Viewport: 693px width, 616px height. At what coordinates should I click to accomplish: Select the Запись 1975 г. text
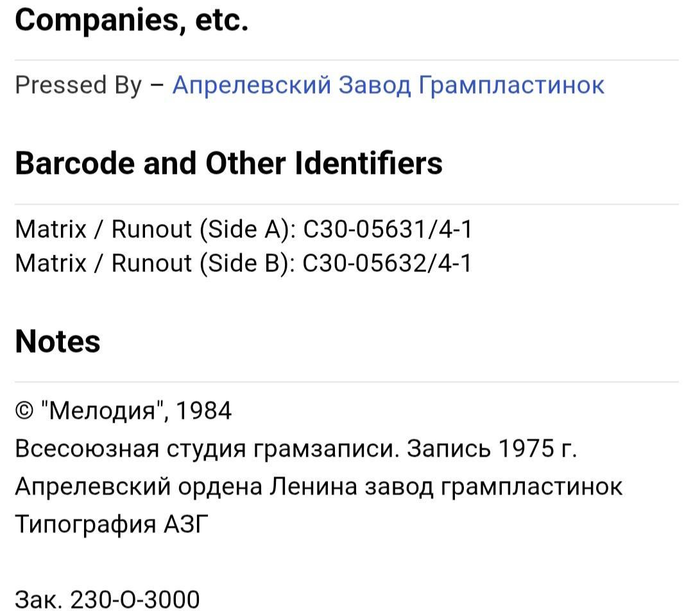click(x=493, y=449)
